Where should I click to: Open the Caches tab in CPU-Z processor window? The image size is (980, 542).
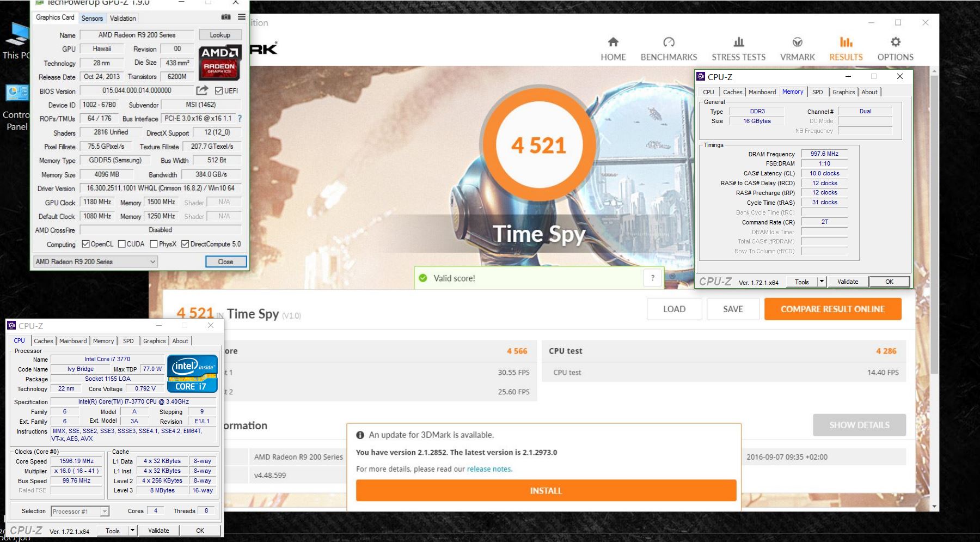pyautogui.click(x=44, y=341)
